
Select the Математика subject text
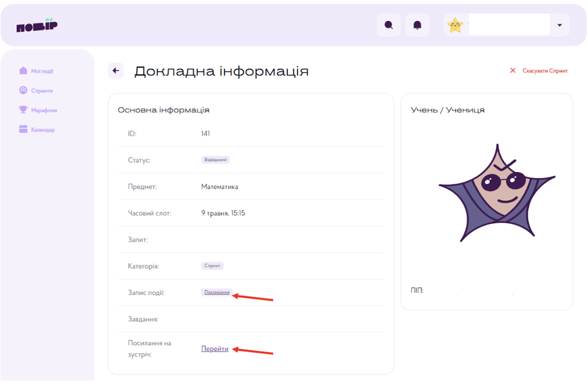pos(219,187)
